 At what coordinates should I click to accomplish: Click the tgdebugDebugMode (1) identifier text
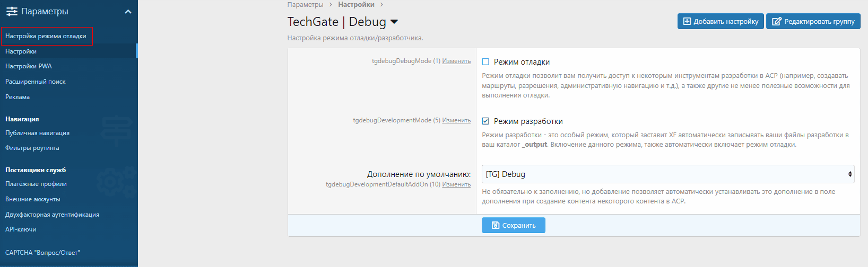click(406, 61)
